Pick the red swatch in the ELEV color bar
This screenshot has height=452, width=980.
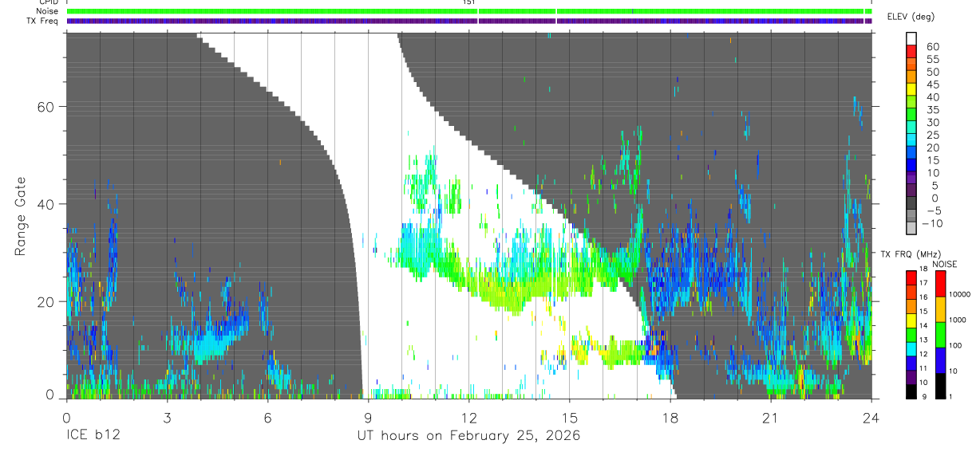click(x=911, y=52)
